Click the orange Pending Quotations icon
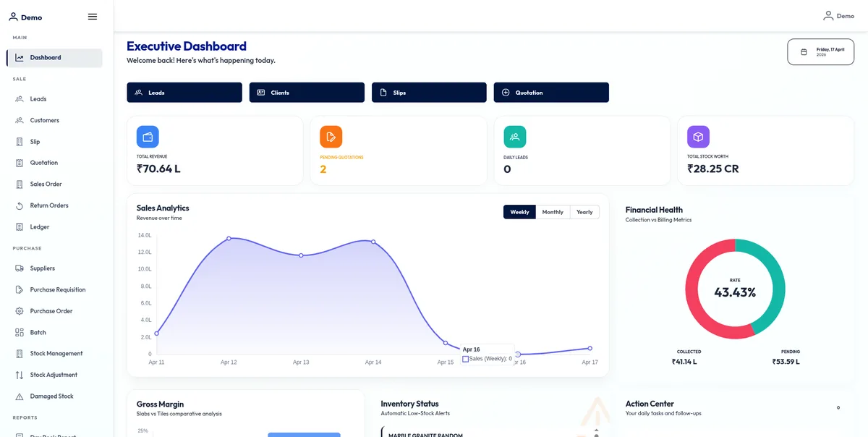The image size is (868, 437). [x=331, y=137]
